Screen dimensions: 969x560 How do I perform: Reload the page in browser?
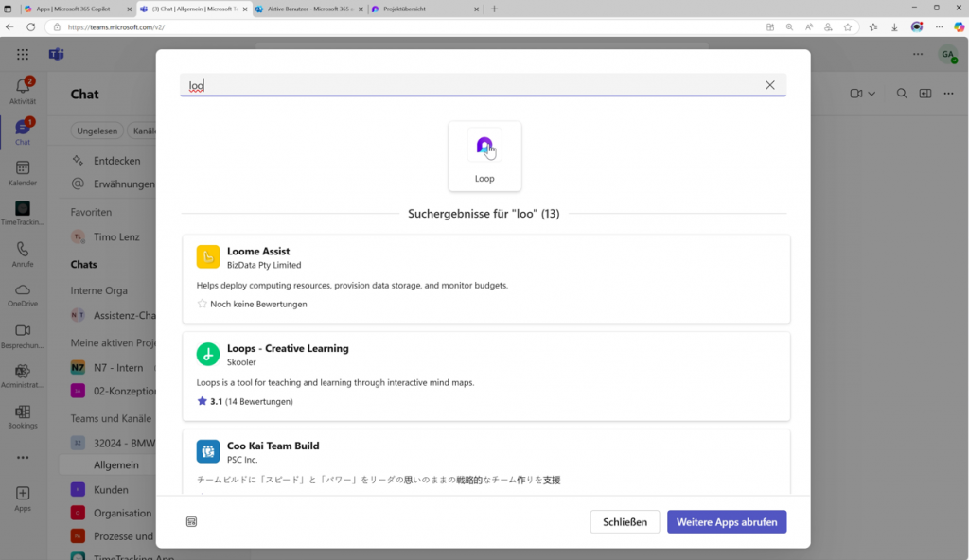point(31,27)
